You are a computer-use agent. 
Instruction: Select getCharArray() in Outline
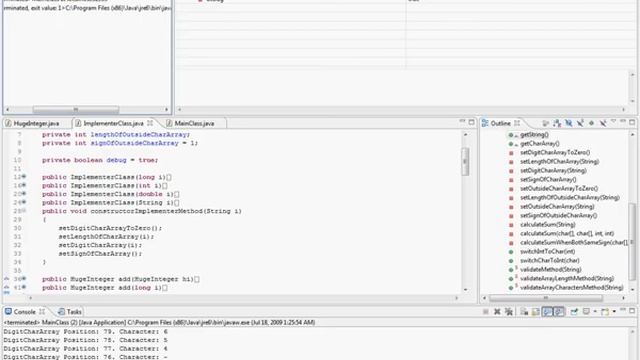540,144
